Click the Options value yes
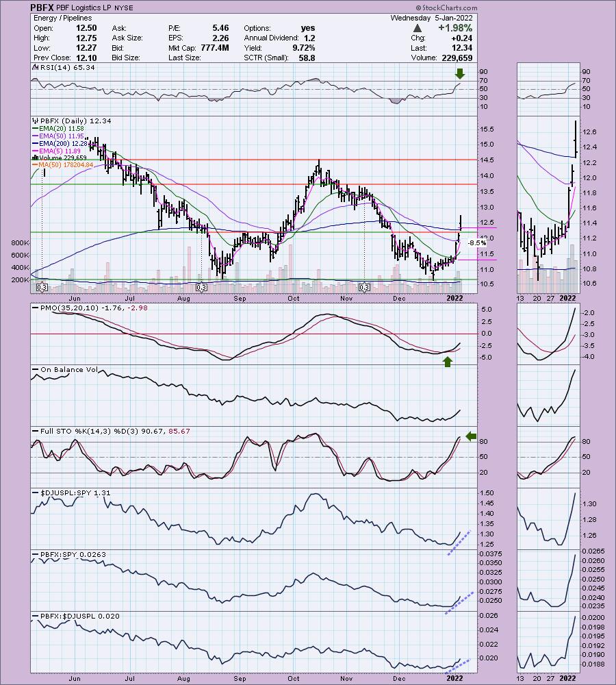Image resolution: width=616 pixels, height=685 pixels. [308, 28]
